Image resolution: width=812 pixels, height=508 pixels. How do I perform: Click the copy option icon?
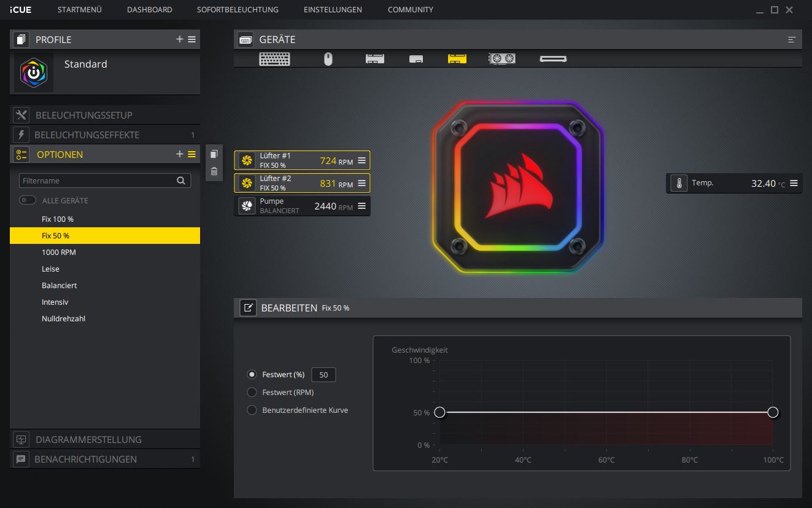tap(214, 154)
